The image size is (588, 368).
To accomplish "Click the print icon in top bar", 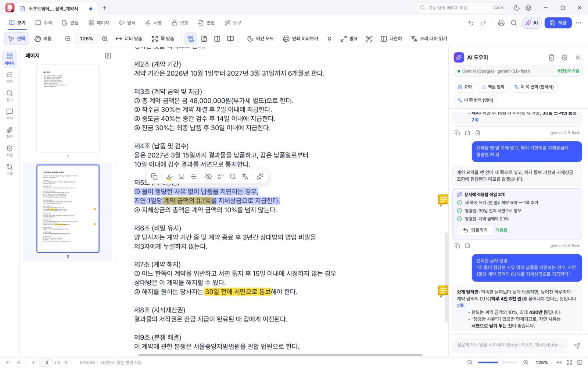I will (x=501, y=23).
